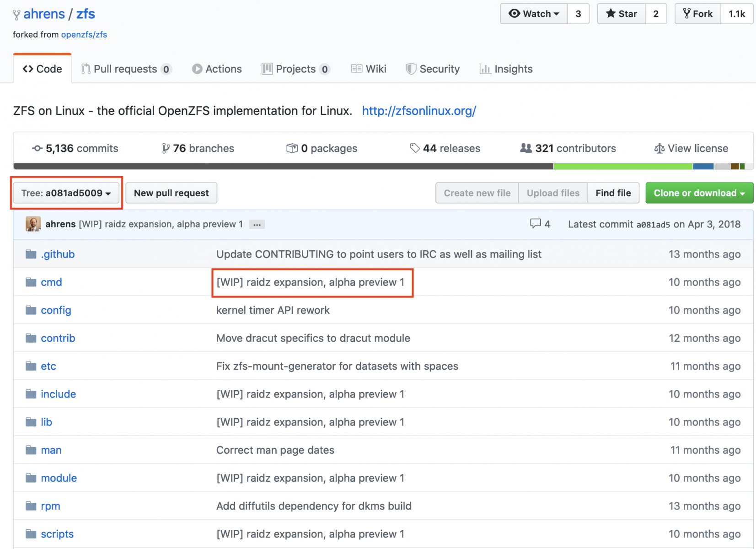
Task: Click the fork icon beside ahrens
Action: pos(16,15)
